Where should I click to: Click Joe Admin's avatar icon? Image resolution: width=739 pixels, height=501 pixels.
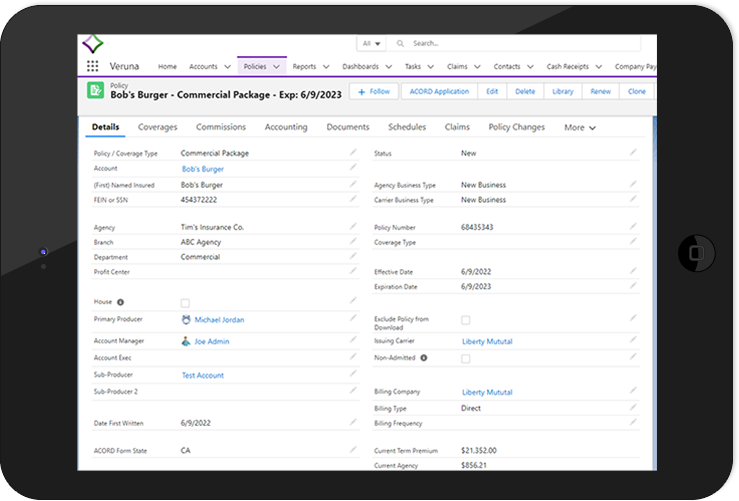click(186, 341)
